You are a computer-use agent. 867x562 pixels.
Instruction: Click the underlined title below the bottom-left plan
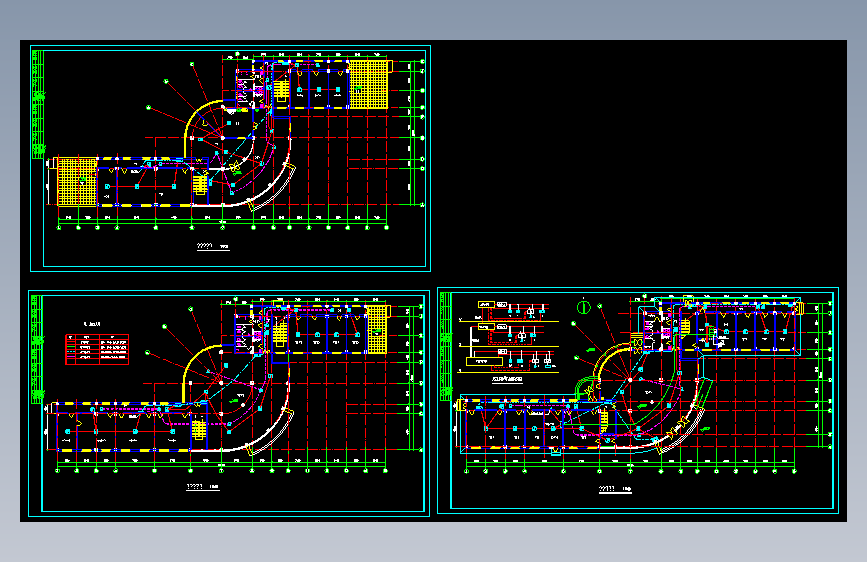click(203, 487)
